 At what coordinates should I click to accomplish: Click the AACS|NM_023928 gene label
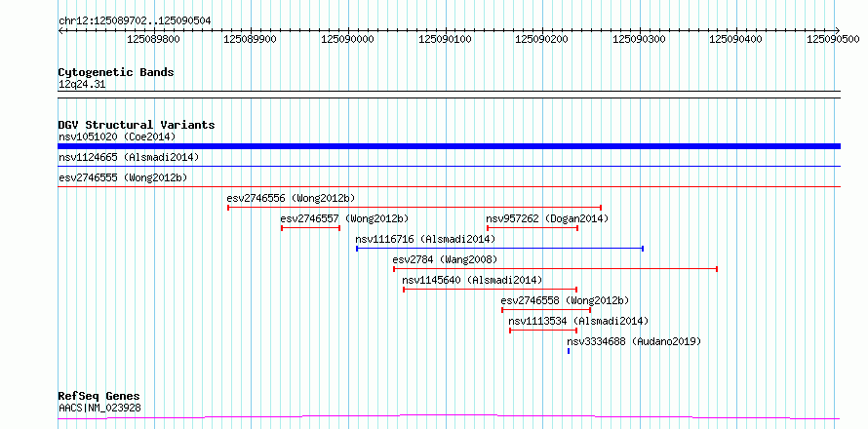pos(99,408)
